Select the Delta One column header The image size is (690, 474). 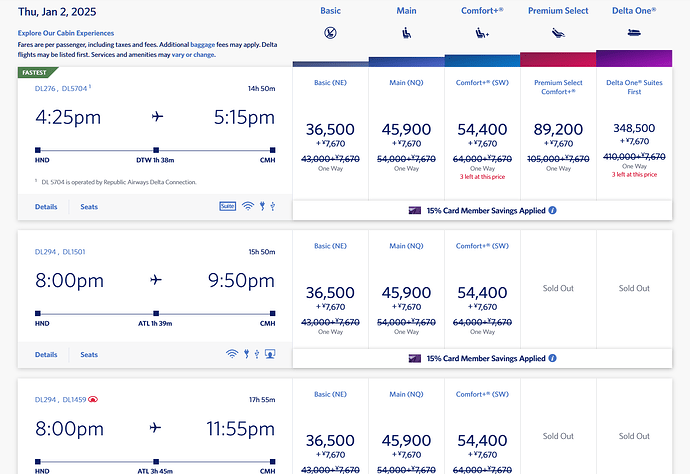(x=633, y=11)
